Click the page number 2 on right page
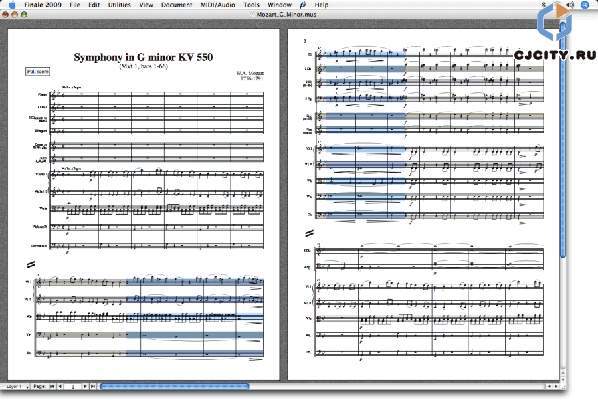This screenshot has width=598, height=400. [x=305, y=41]
